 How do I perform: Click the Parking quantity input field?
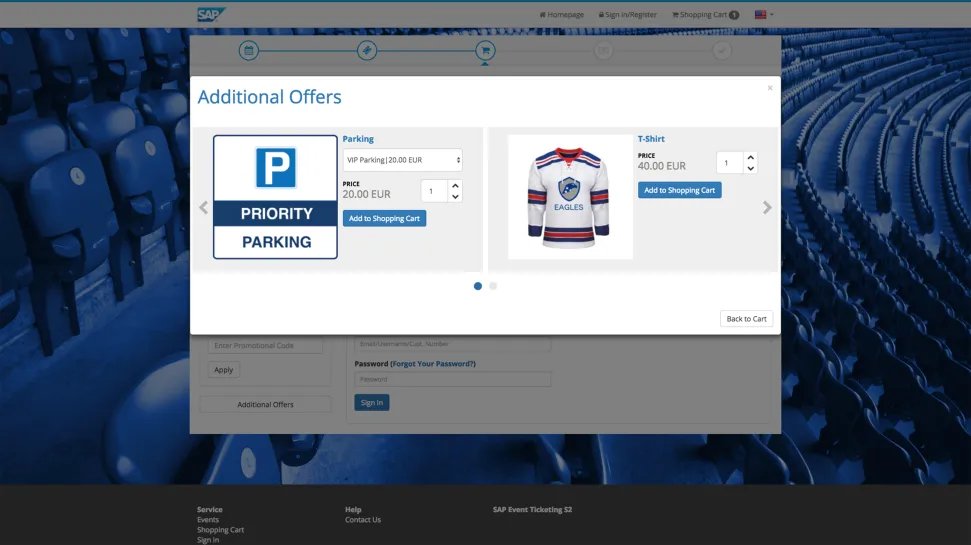(434, 191)
